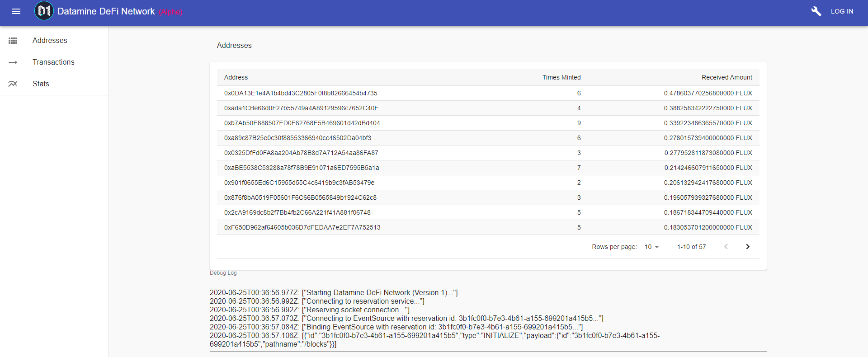Click times minted value 9

[x=579, y=123]
